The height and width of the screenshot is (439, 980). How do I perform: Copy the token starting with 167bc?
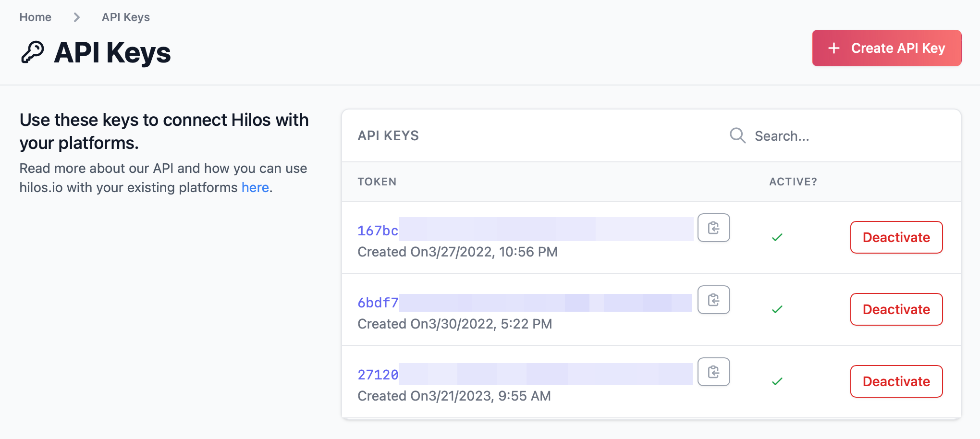pos(713,228)
